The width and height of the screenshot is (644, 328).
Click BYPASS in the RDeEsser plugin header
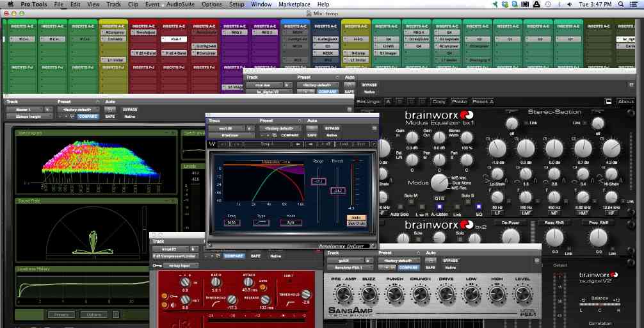pyautogui.click(x=332, y=128)
